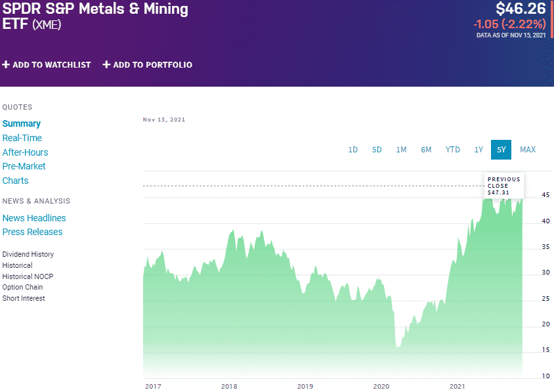Image resolution: width=554 pixels, height=392 pixels.
Task: View Real-Time quotes
Action: point(24,138)
